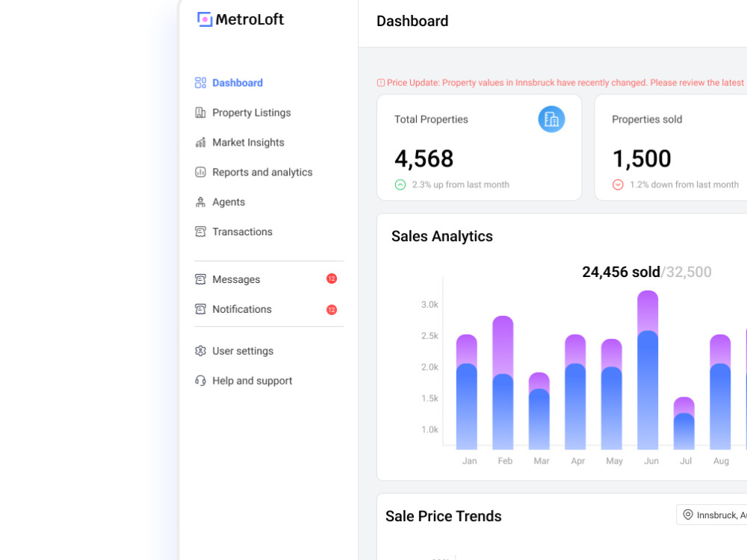
Task: Click the Dashboard page title
Action: [412, 21]
